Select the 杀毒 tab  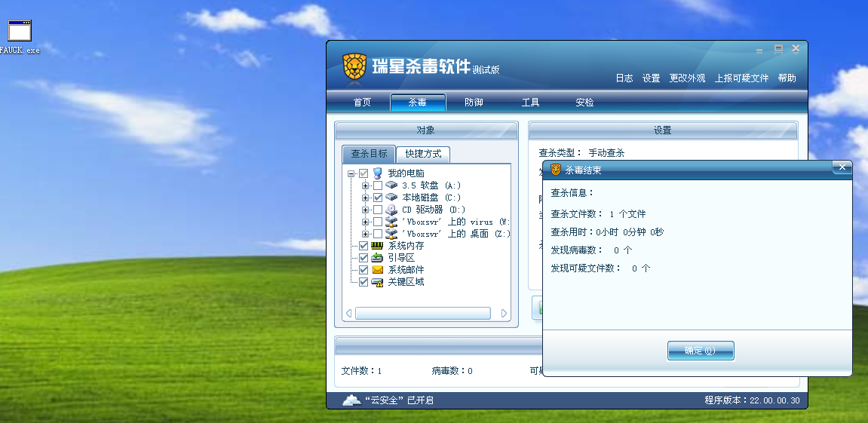(417, 103)
